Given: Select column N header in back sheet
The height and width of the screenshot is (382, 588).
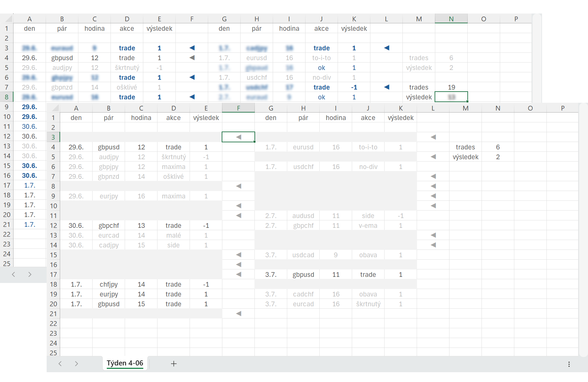Looking at the screenshot, I should tap(451, 19).
